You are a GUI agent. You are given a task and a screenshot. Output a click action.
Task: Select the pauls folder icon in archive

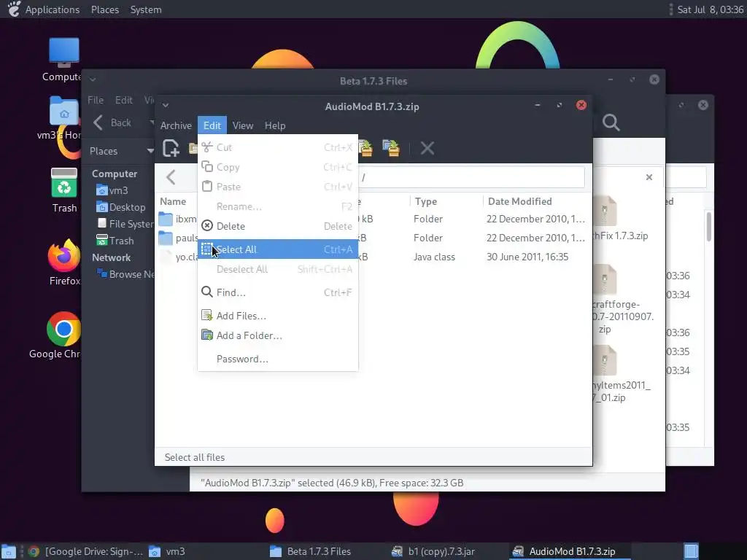[x=166, y=238]
